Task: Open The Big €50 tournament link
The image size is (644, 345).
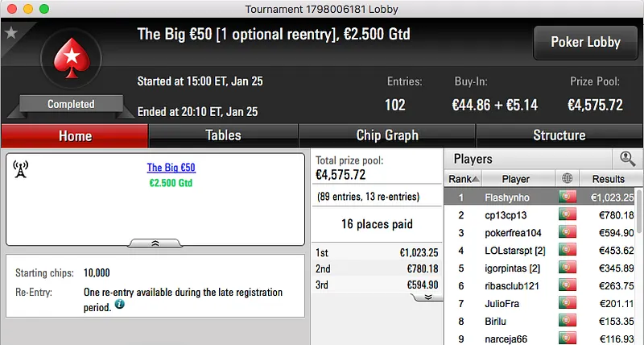Action: [x=171, y=168]
